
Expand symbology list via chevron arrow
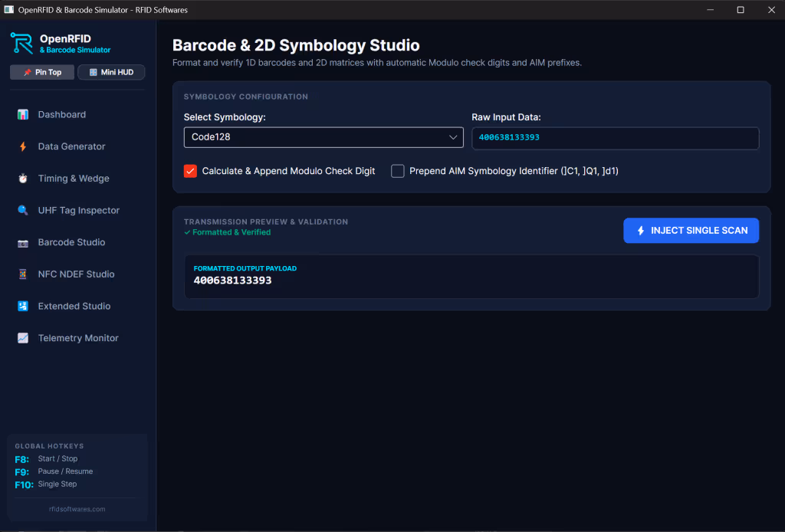453,137
